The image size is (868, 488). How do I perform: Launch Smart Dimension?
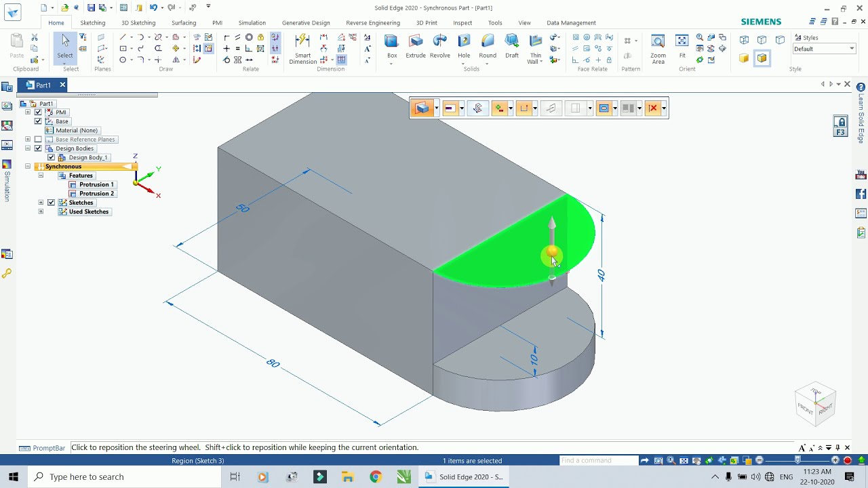pos(302,49)
